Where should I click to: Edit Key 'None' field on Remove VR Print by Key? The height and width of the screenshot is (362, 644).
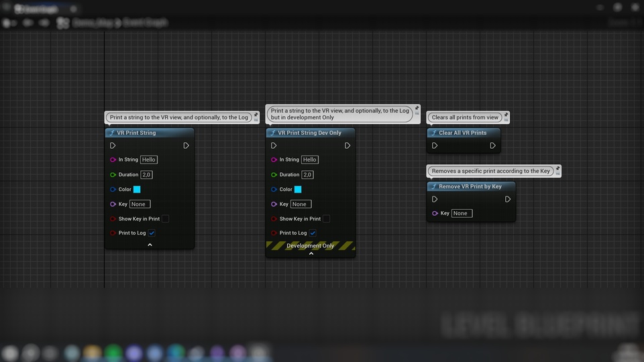tap(462, 213)
